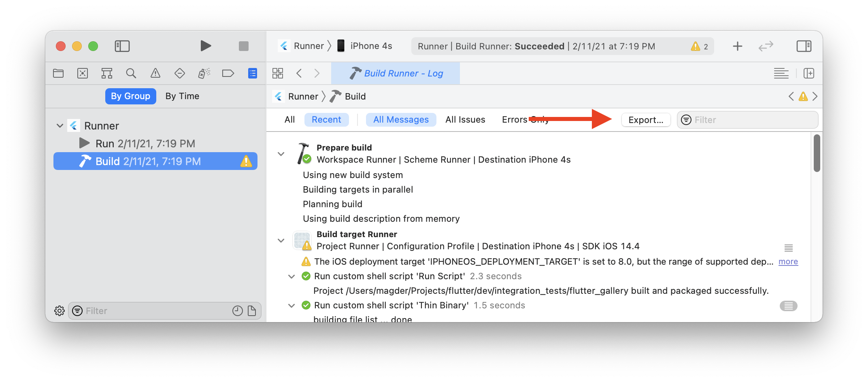The width and height of the screenshot is (868, 382).
Task: Collapse the Prepare build section
Action: tap(281, 154)
